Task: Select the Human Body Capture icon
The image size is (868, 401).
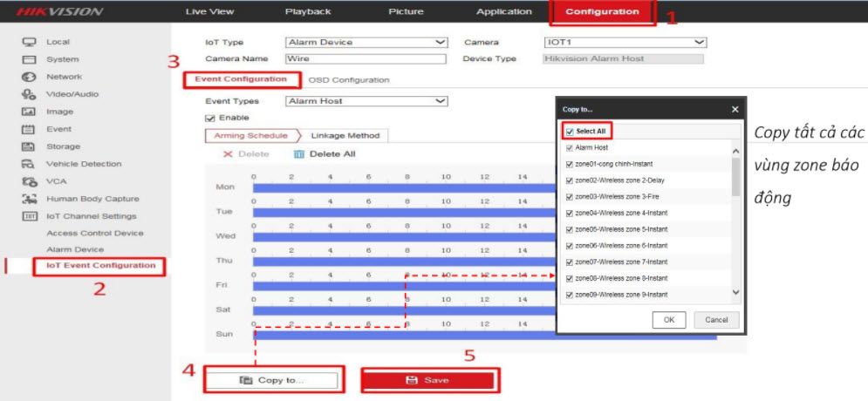Action: (29, 199)
